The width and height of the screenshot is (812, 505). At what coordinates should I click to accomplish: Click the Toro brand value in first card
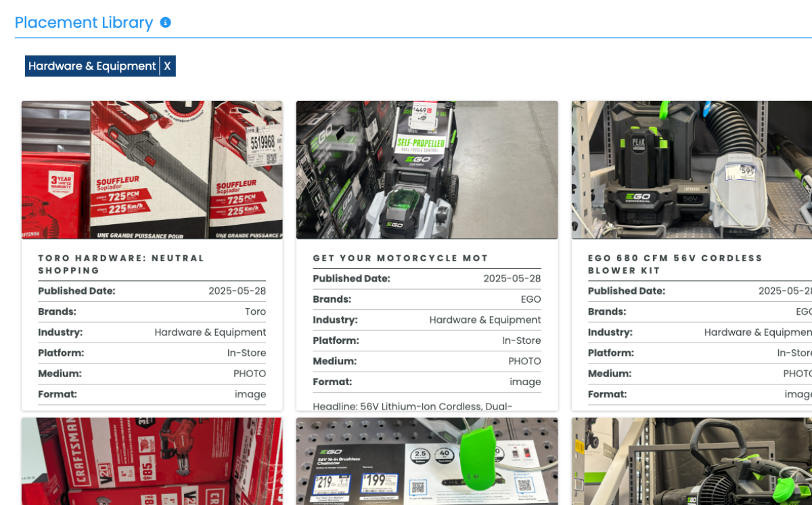[255, 311]
